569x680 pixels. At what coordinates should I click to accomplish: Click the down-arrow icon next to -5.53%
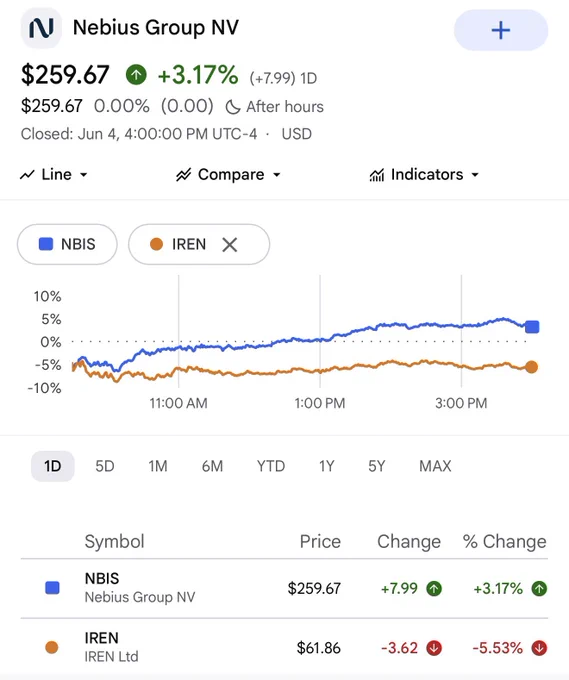[539, 648]
